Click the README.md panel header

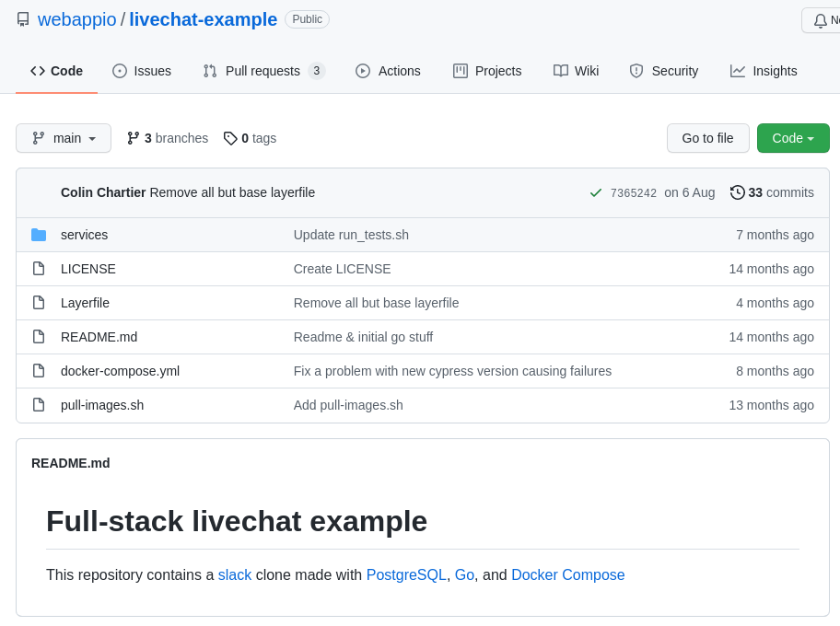coord(71,463)
